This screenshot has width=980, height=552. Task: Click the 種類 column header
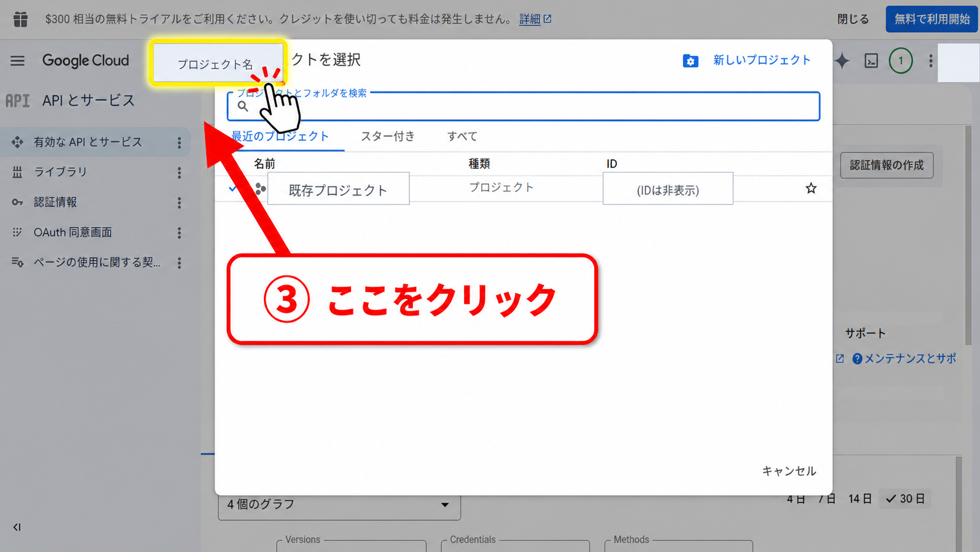[479, 164]
